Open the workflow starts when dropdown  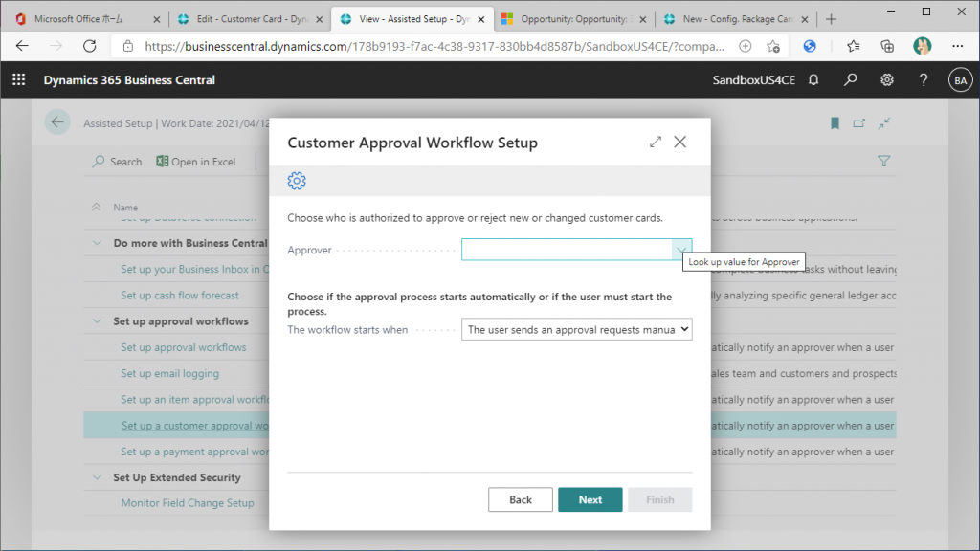tap(576, 329)
